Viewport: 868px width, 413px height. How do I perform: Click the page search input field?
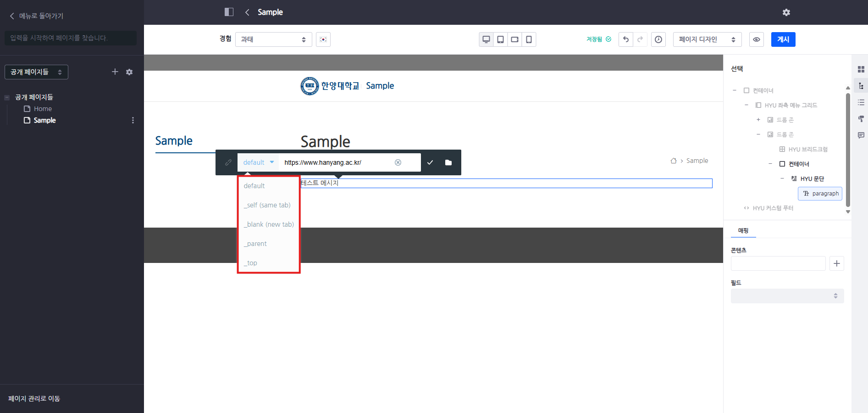coord(71,38)
